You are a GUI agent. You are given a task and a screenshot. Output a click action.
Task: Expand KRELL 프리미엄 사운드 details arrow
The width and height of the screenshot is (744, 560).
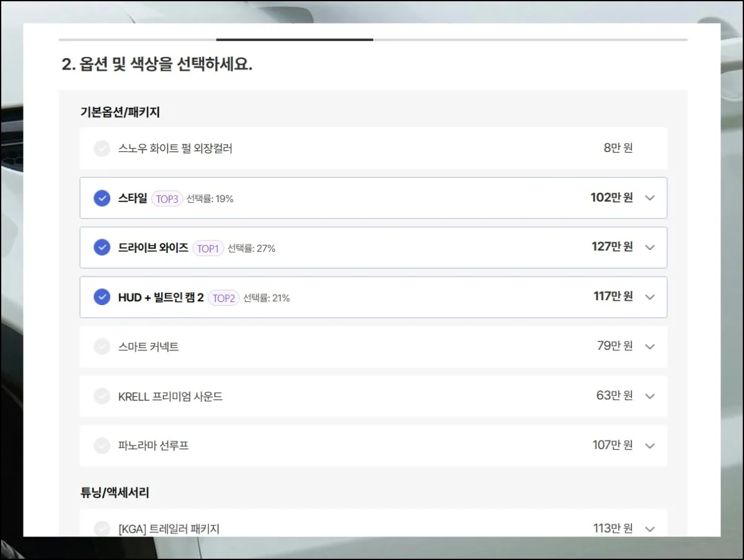pyautogui.click(x=650, y=396)
